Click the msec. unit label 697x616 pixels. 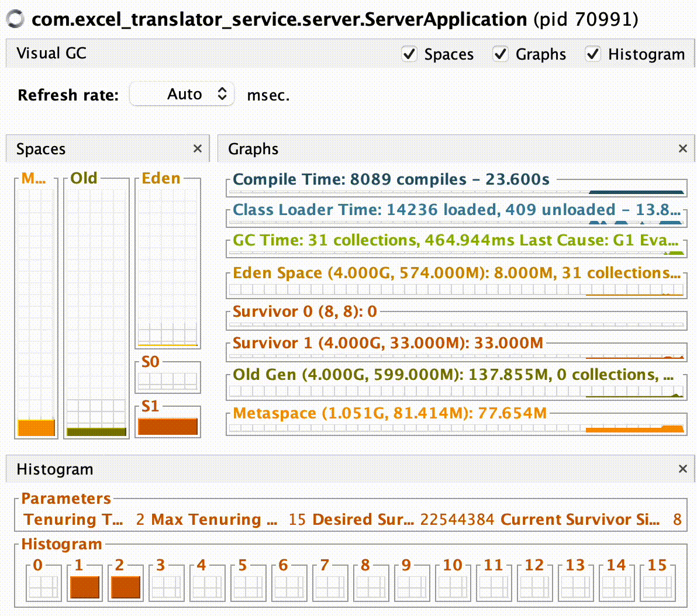268,95
